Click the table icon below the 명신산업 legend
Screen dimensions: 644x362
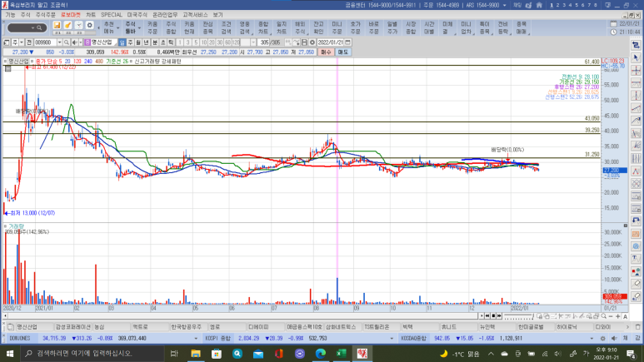point(7,68)
